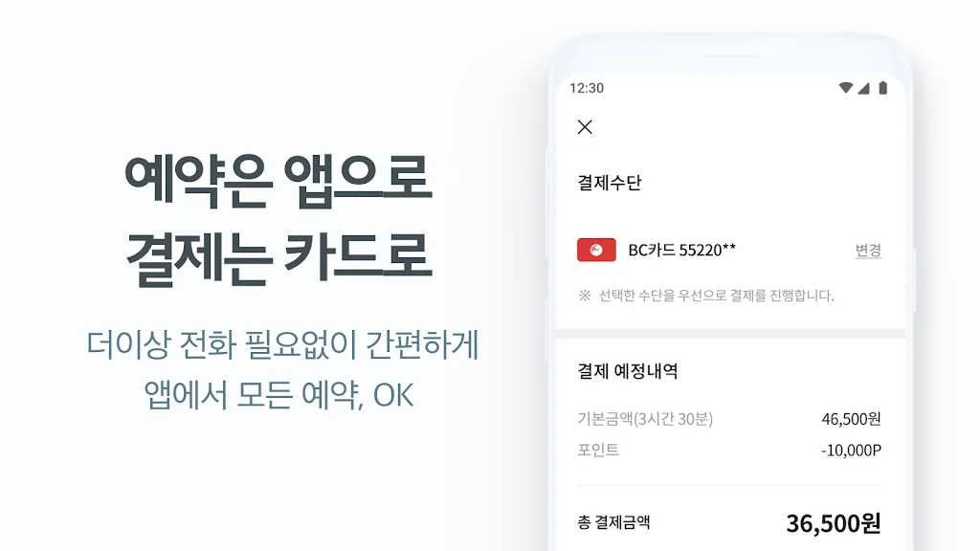This screenshot has height=551, width=980.
Task: Select the BC카드 55220** payment method
Action: [x=681, y=250]
